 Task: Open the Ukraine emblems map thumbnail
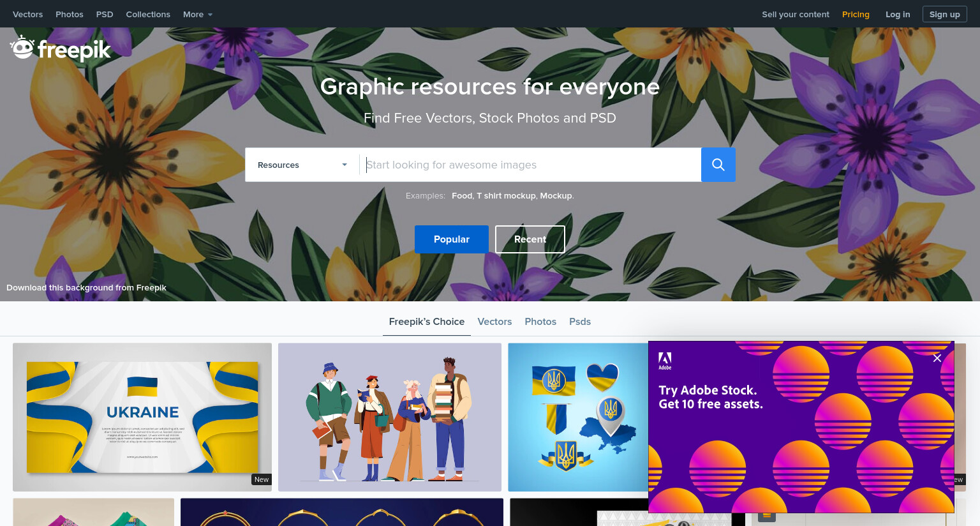point(578,417)
